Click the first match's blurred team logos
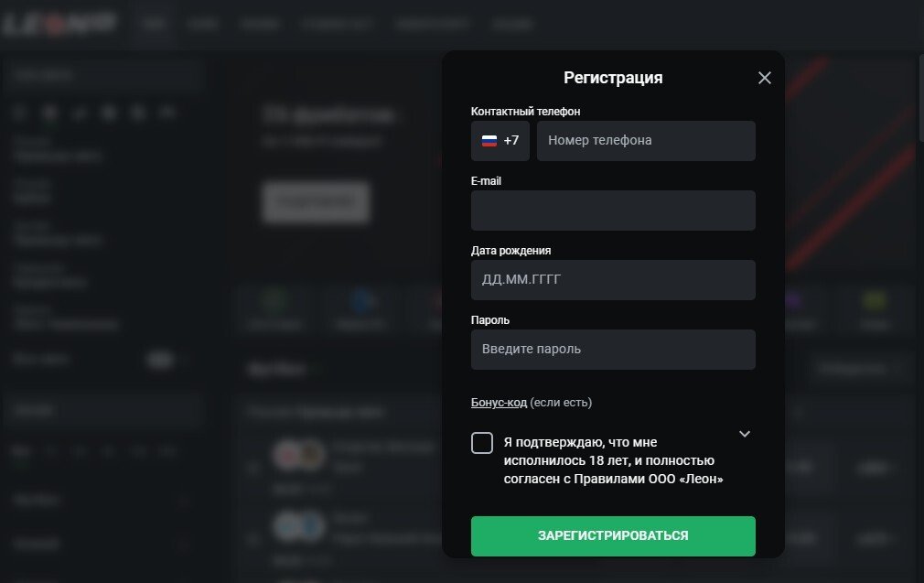This screenshot has height=583, width=924. 298,454
